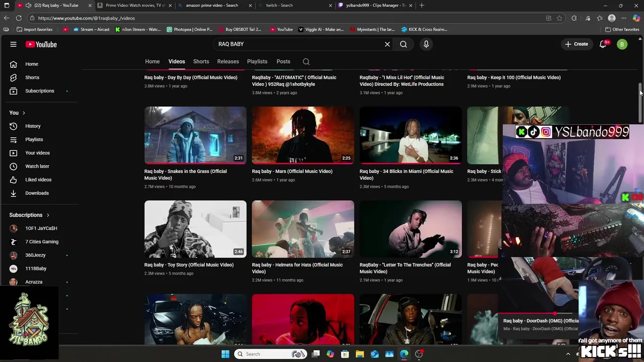
Task: Open File Explorer from the taskbar
Action: coord(360,354)
